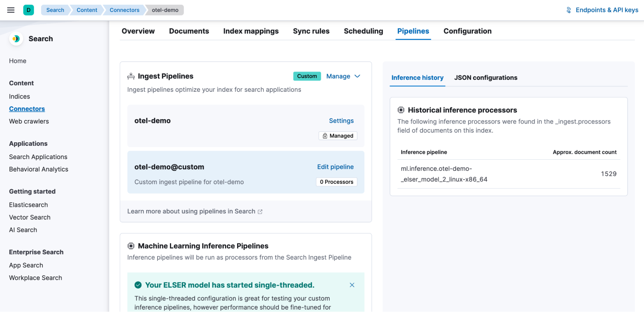Viewport: 644px width, 312px height.
Task: Select the JSON configurations tab
Action: click(485, 78)
